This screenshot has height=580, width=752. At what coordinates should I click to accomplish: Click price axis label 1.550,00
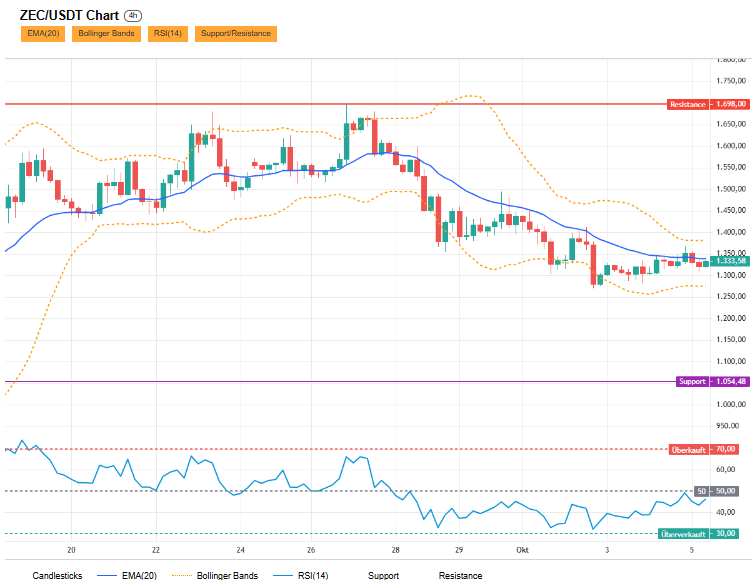click(731, 167)
